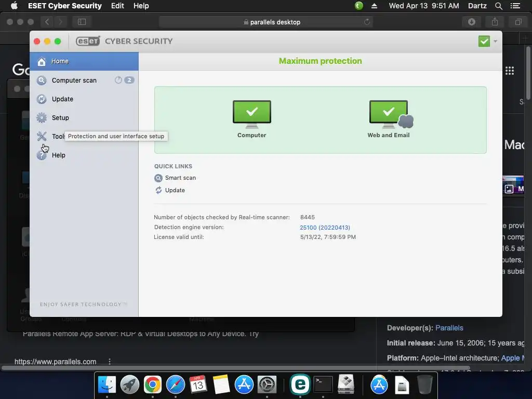Click the scan progress spinner icon
This screenshot has height=399, width=532.
(118, 80)
